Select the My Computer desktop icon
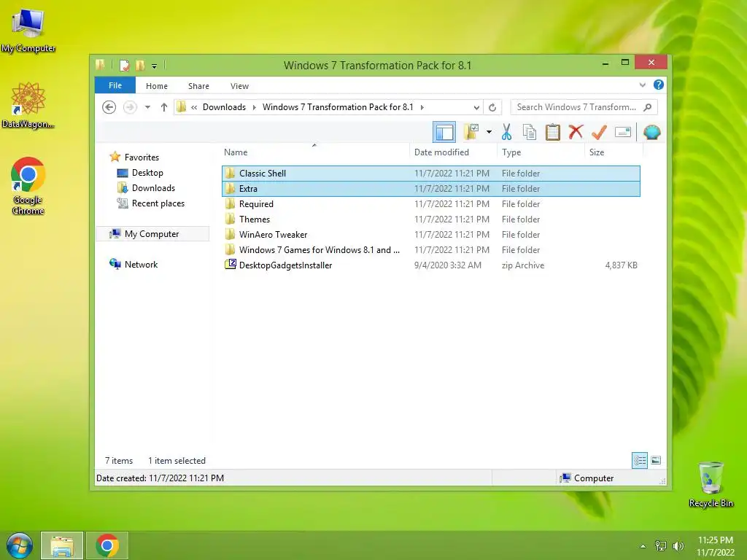This screenshot has height=560, width=747. 28,31
